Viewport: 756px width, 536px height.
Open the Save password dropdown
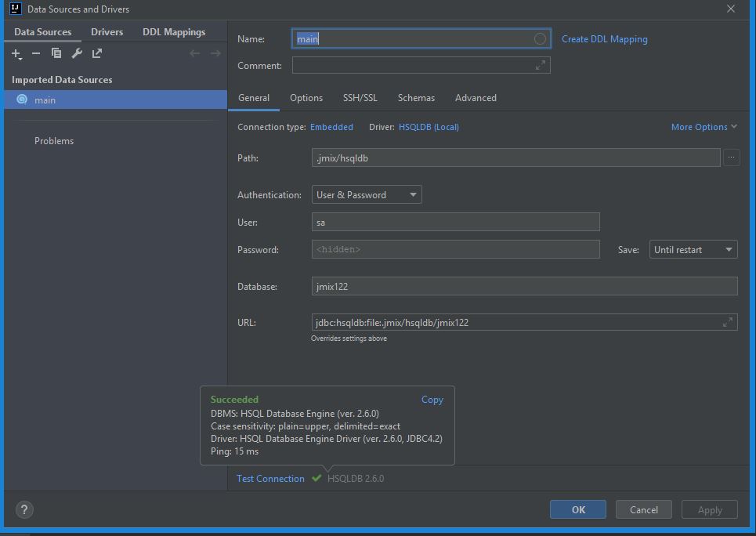(693, 249)
